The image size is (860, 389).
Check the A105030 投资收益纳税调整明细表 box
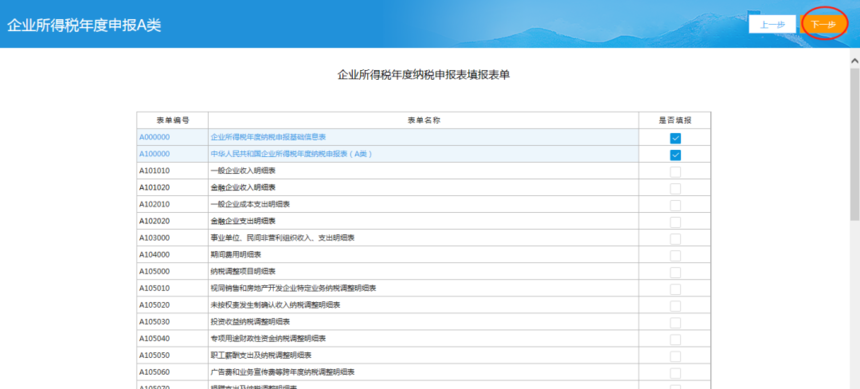coord(675,323)
